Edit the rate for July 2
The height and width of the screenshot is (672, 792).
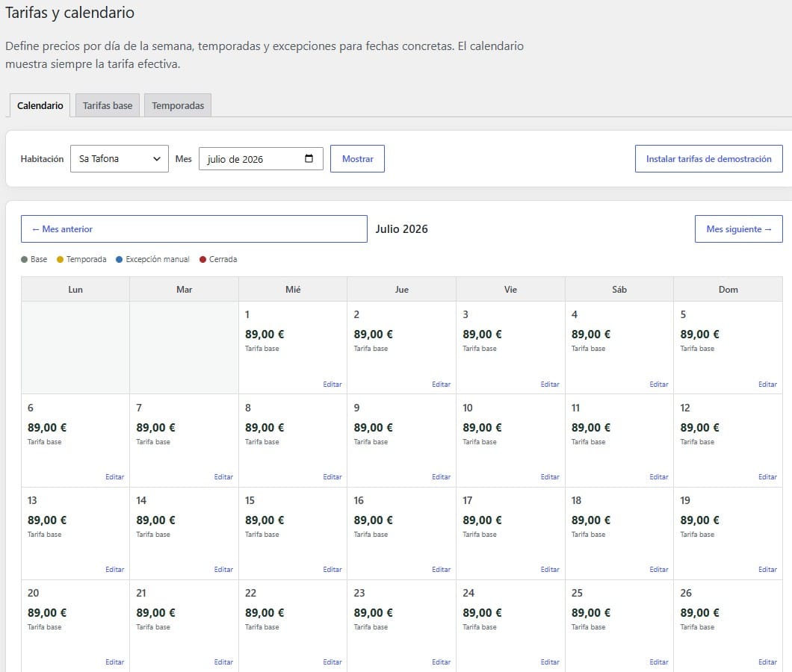click(441, 385)
